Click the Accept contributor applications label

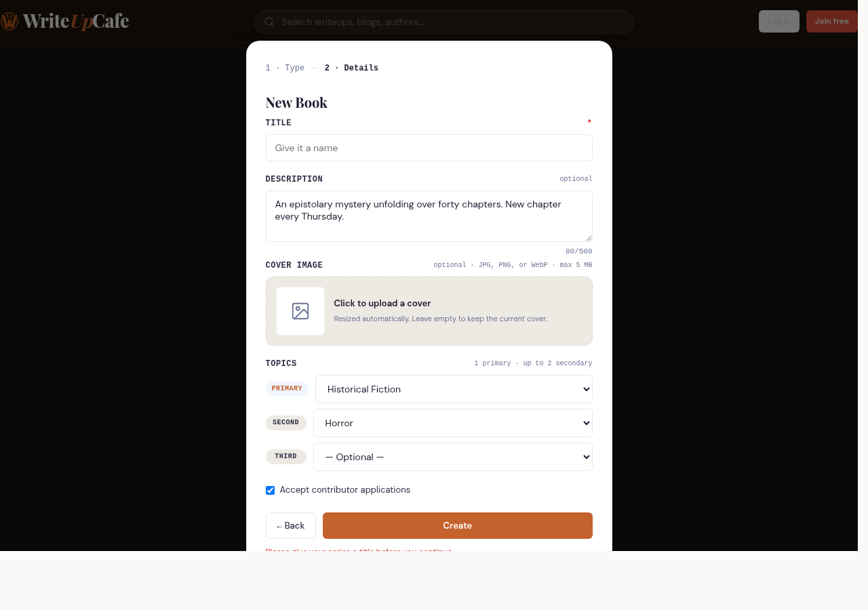pos(345,489)
